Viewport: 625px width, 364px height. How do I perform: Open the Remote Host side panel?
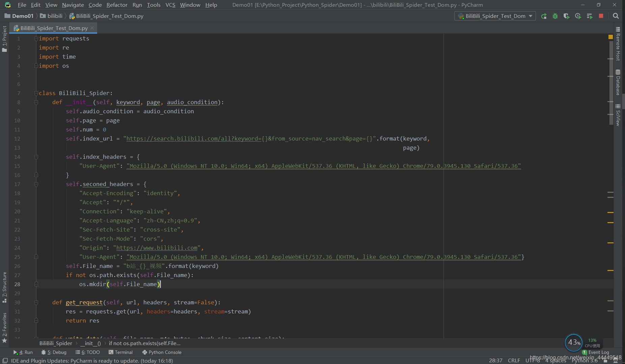click(618, 44)
